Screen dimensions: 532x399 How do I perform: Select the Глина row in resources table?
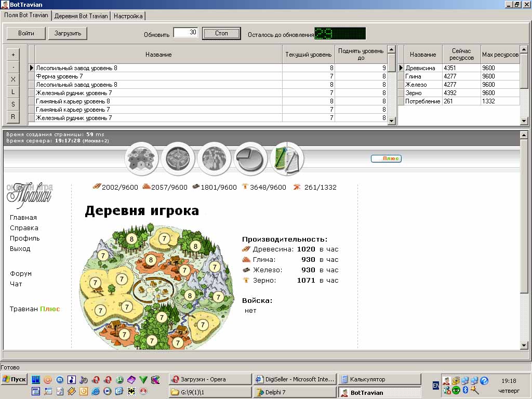tap(459, 76)
